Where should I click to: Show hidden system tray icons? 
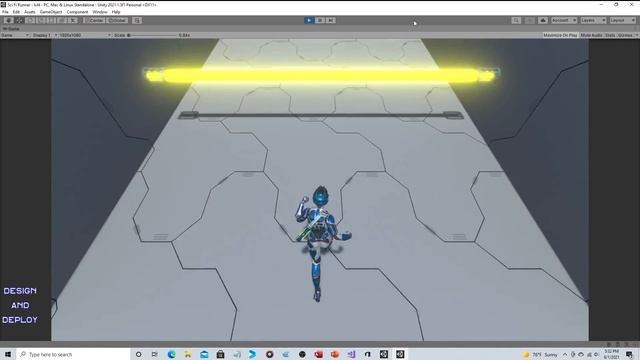point(565,355)
